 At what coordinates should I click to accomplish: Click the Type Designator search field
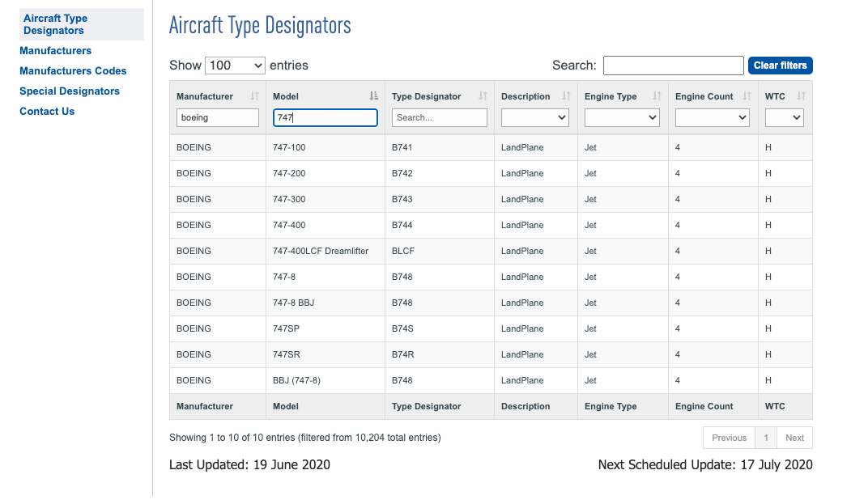(x=439, y=118)
